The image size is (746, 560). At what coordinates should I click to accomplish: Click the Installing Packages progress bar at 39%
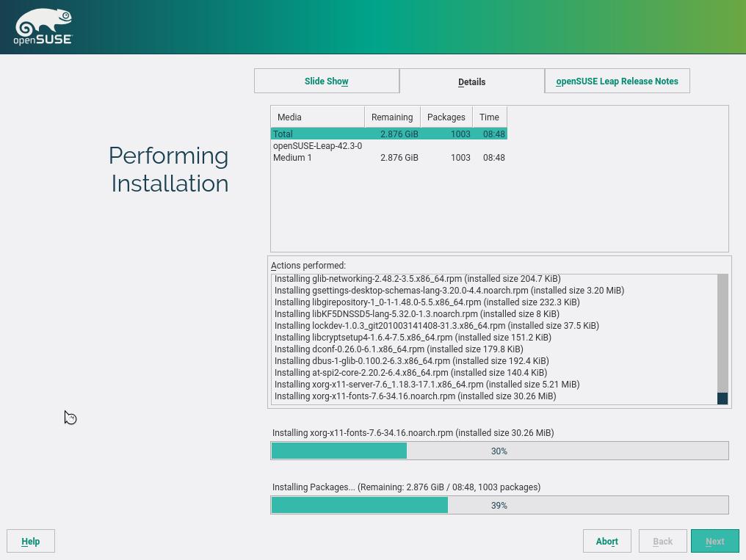coord(499,506)
